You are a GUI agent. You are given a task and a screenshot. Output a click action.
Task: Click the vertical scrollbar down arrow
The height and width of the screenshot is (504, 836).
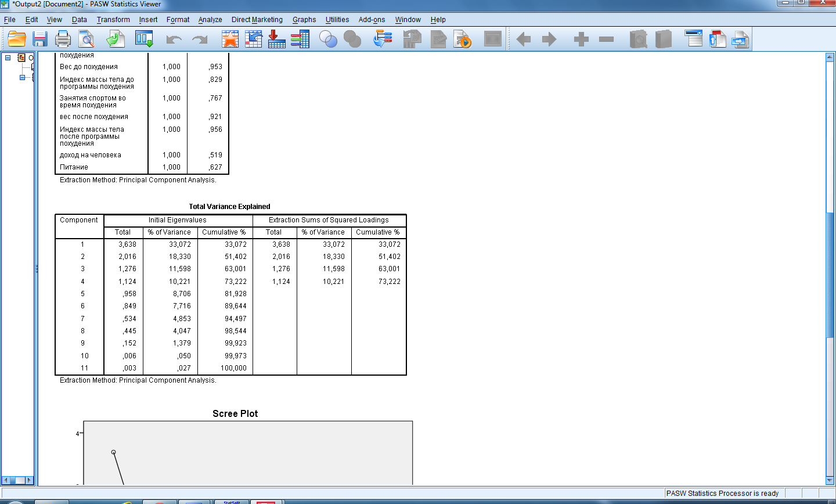click(830, 480)
